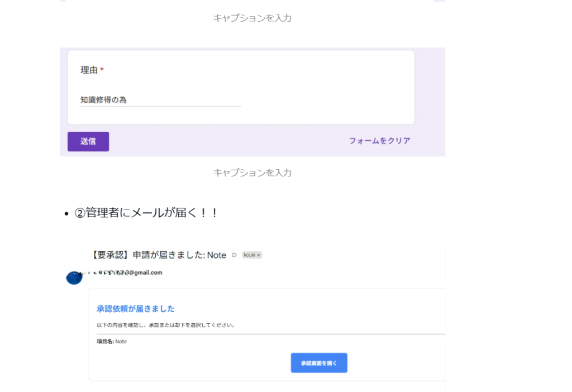
Task: Select the purple form screenshot background area
Action: coord(429,101)
